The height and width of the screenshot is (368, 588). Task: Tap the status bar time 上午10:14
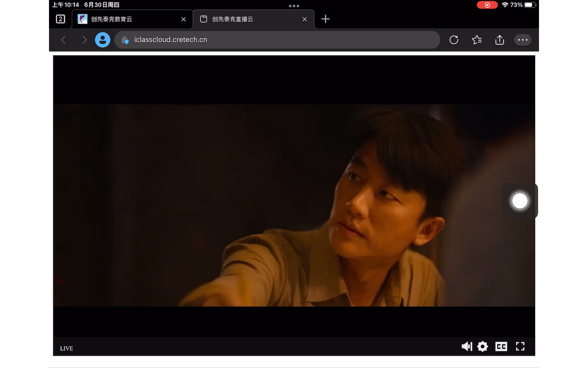point(65,5)
